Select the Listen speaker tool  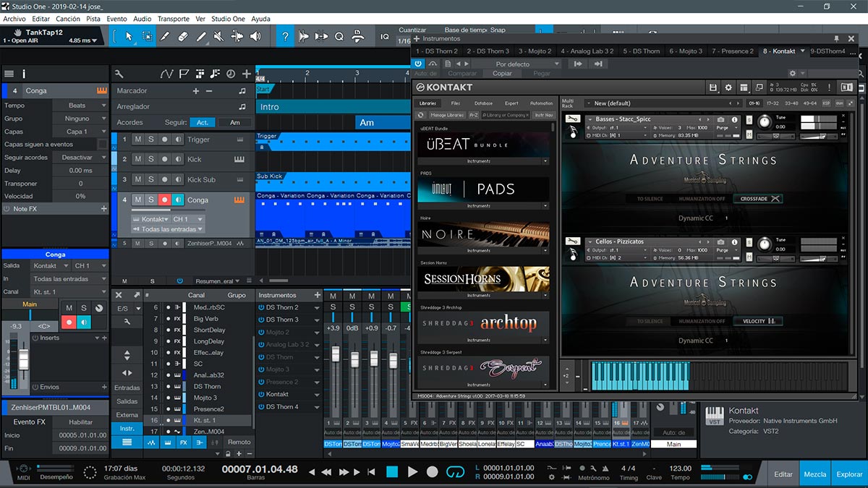tap(256, 36)
